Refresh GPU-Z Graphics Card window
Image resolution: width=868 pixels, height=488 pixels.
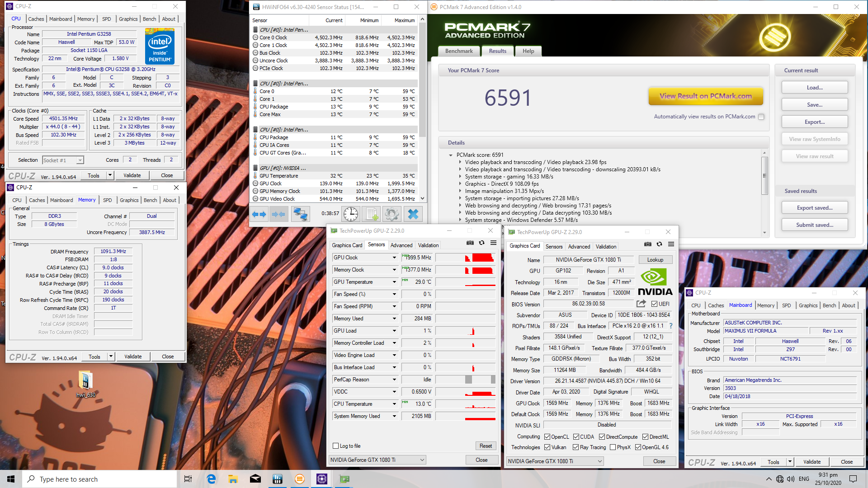[660, 244]
